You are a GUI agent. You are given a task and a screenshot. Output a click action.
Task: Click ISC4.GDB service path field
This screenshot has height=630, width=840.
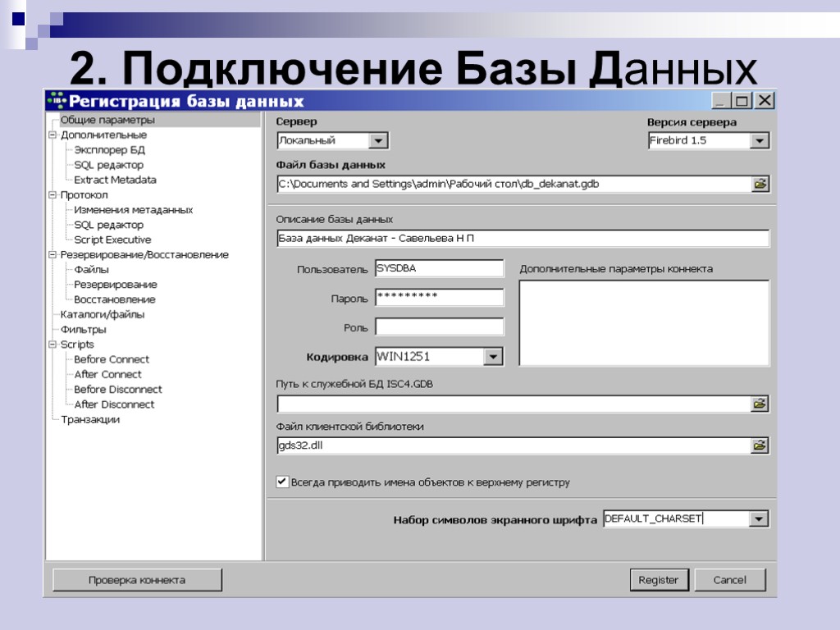(x=514, y=404)
